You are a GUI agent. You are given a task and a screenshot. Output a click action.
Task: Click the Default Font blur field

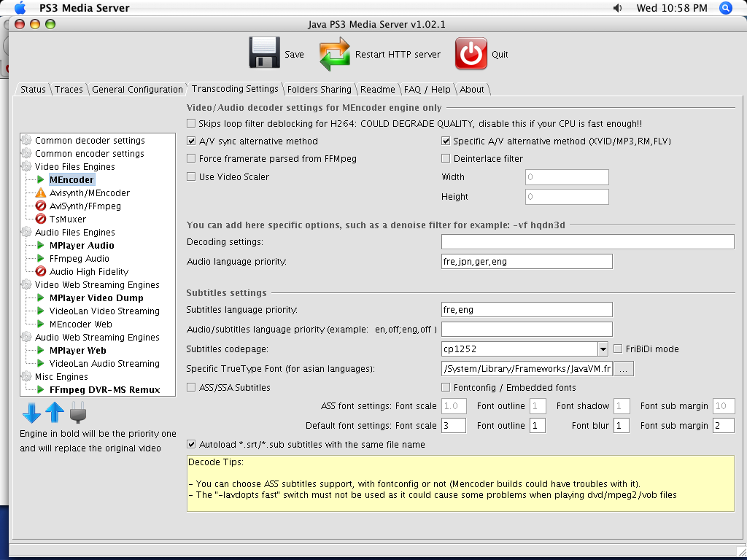(622, 425)
